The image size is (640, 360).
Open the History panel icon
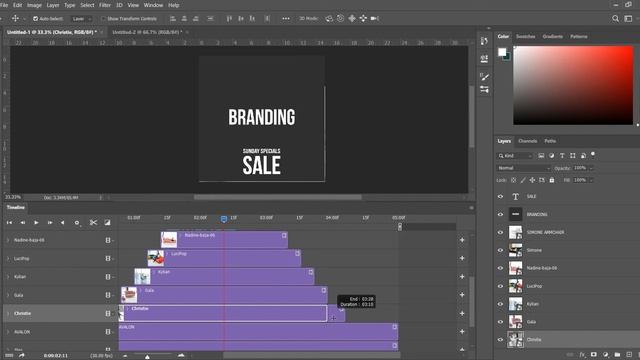(x=484, y=41)
